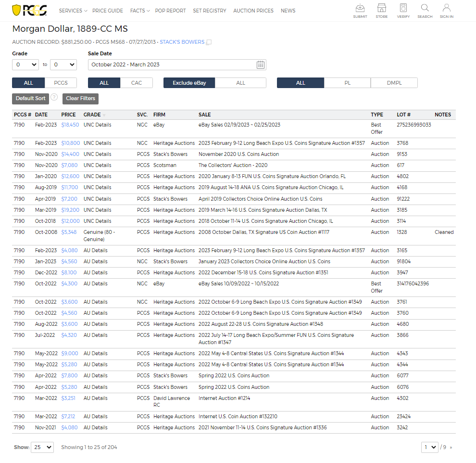Viewport: 476px width, 463px height.
Task: Open the page number dropdown
Action: 429,447
